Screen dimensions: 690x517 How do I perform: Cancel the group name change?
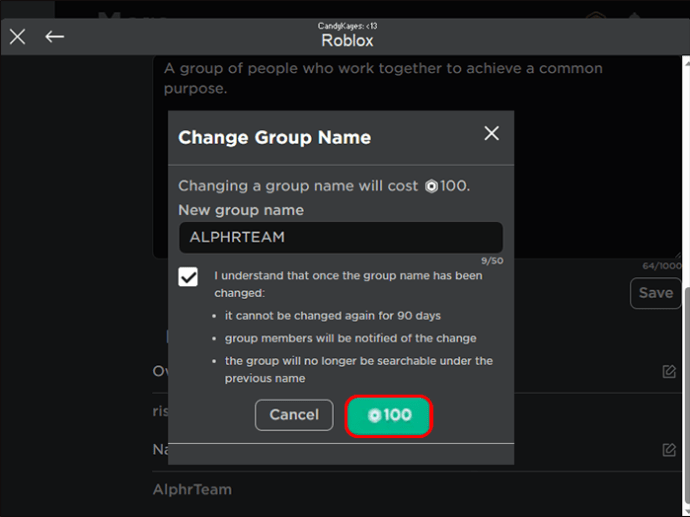click(x=294, y=415)
